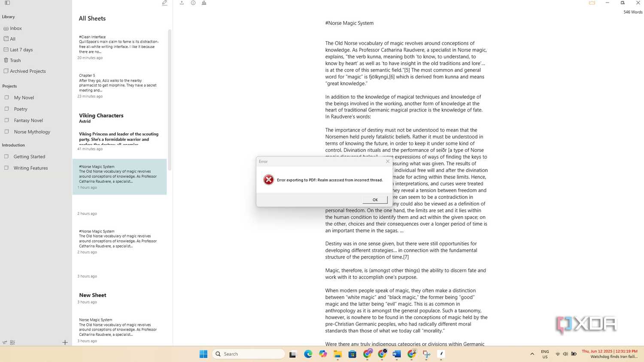Open the settings sliders icon
Image resolution: width=644 pixels, height=362 pixels.
12,342
